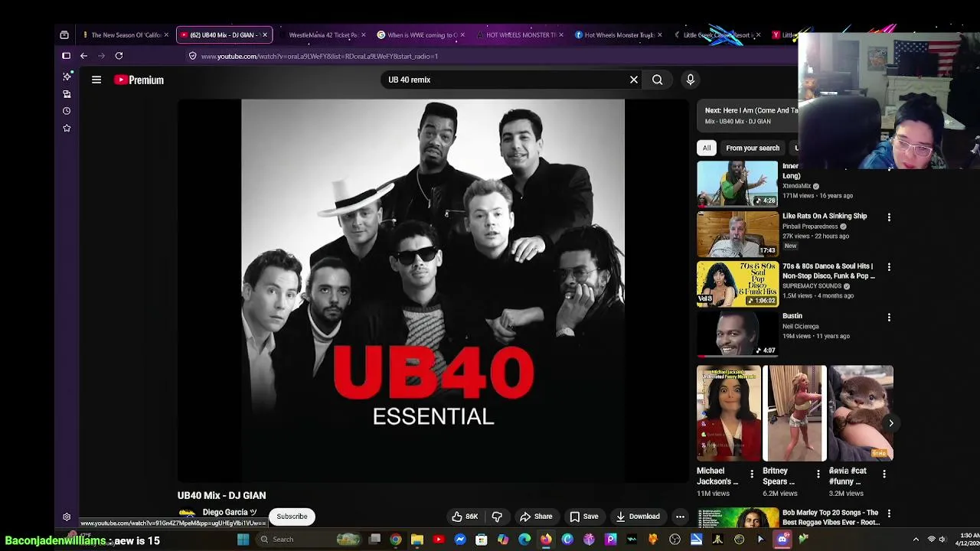The width and height of the screenshot is (980, 551).
Task: Click the YouTube URL in address bar
Action: coord(319,56)
